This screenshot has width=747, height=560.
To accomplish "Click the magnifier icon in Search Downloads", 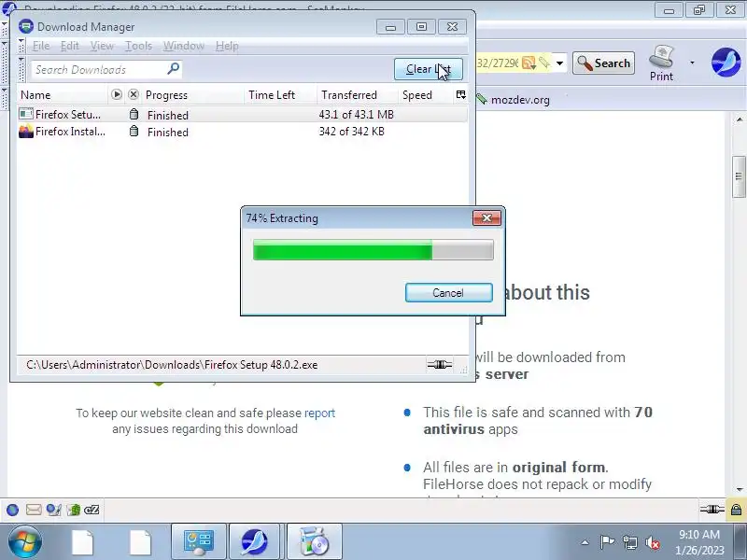I will point(174,69).
